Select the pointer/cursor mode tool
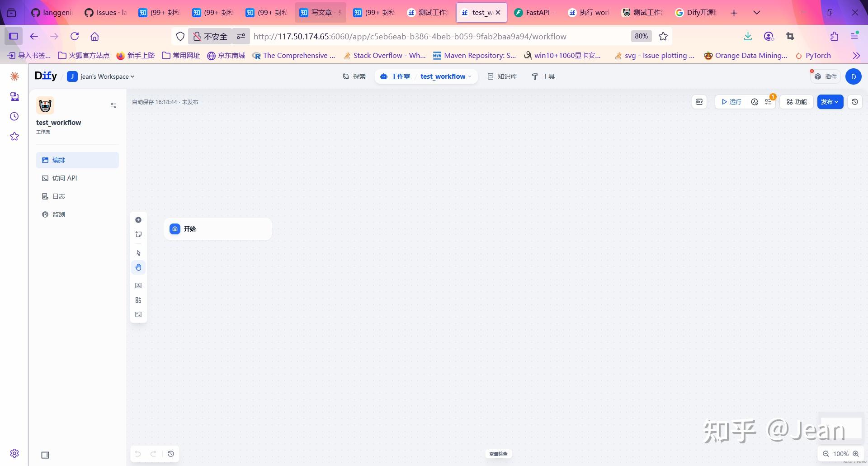This screenshot has width=868, height=466. point(138,252)
